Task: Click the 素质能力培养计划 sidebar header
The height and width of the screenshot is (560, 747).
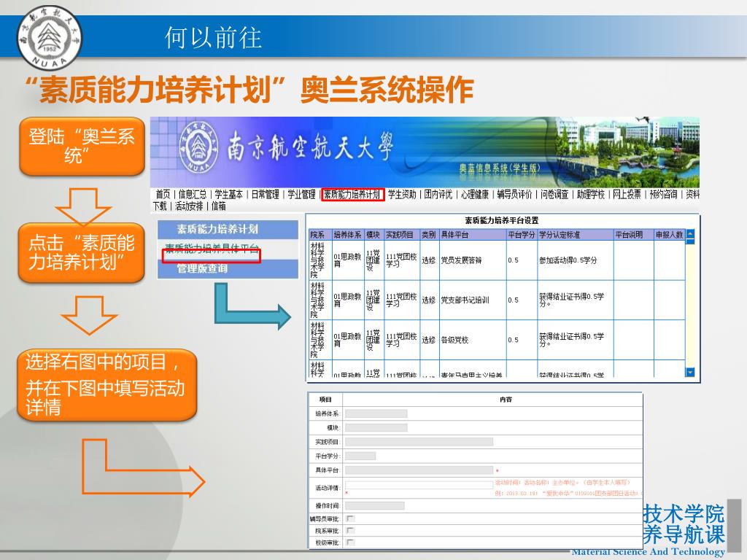Action: (x=228, y=230)
